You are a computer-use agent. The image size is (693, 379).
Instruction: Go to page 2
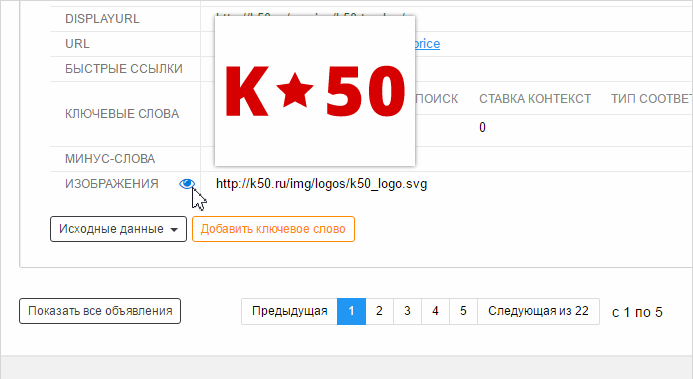(379, 311)
